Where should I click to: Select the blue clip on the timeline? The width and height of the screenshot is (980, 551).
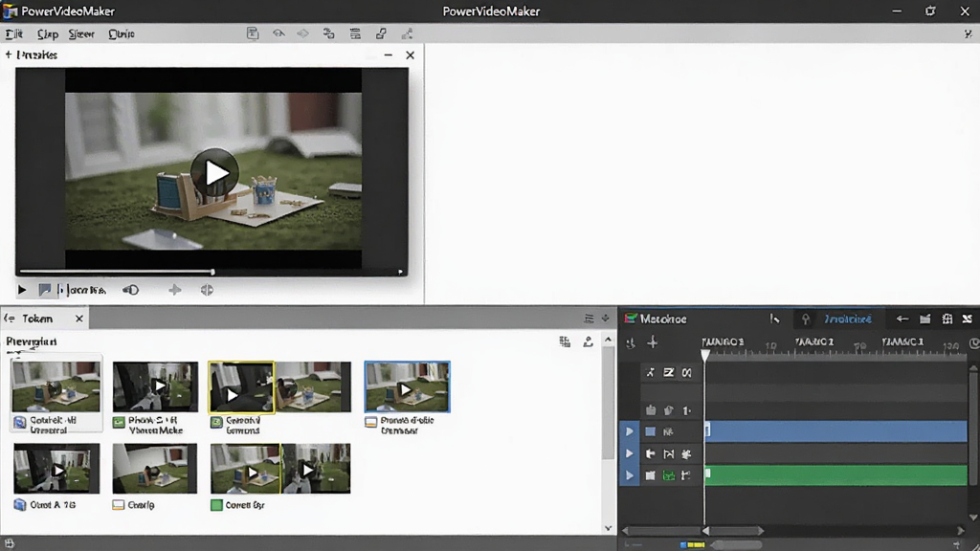point(836,431)
